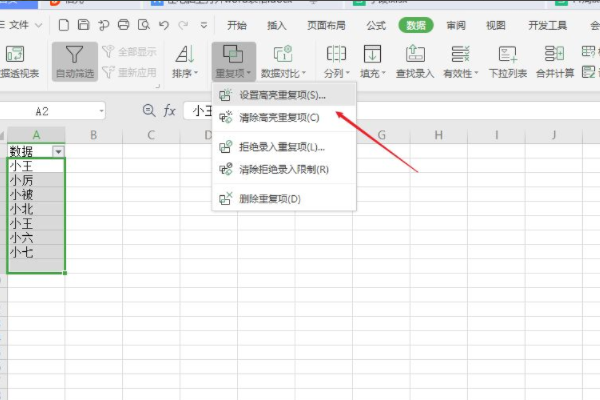Click the 下拉列表 dropdown list icon
Viewport: 600px width, 400px height.
[x=508, y=62]
